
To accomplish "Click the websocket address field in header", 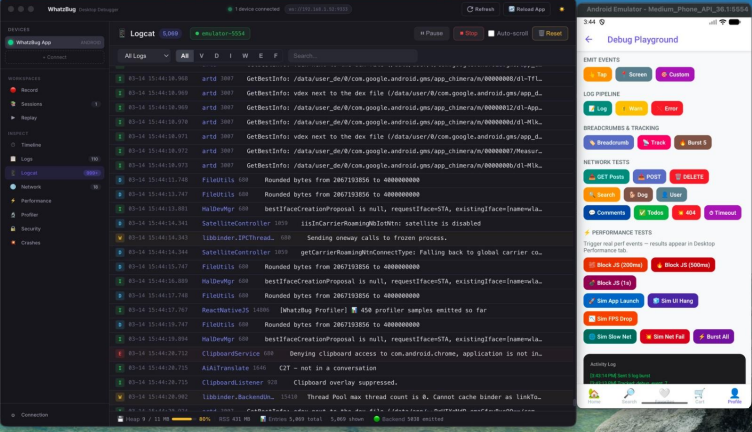I will [x=318, y=9].
